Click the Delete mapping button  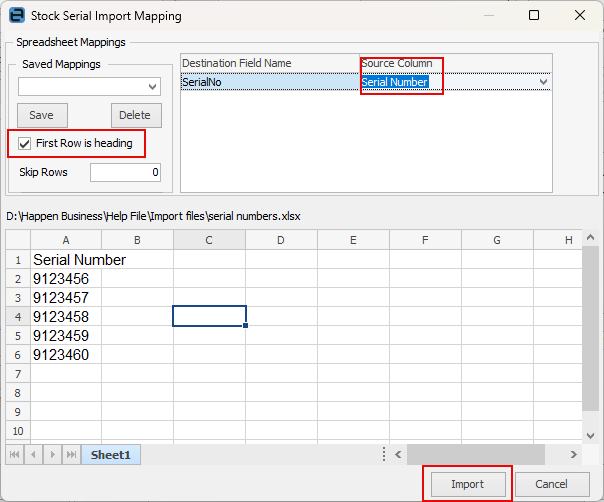click(x=136, y=115)
